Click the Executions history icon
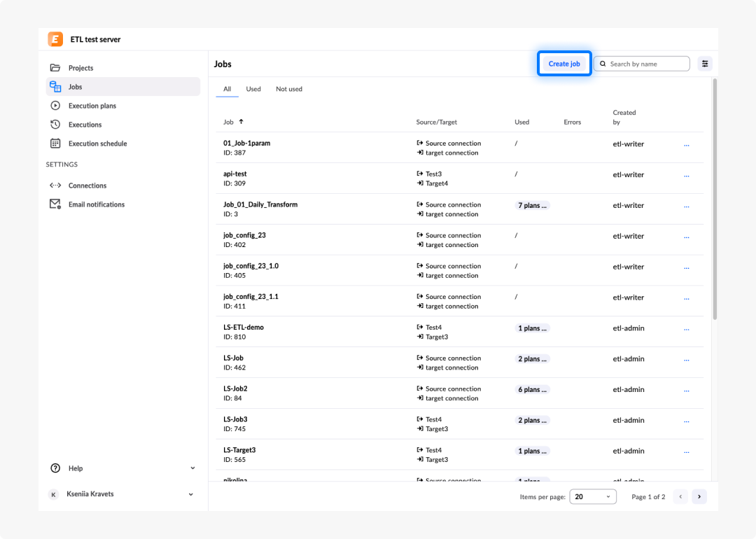This screenshot has height=539, width=756. click(55, 125)
